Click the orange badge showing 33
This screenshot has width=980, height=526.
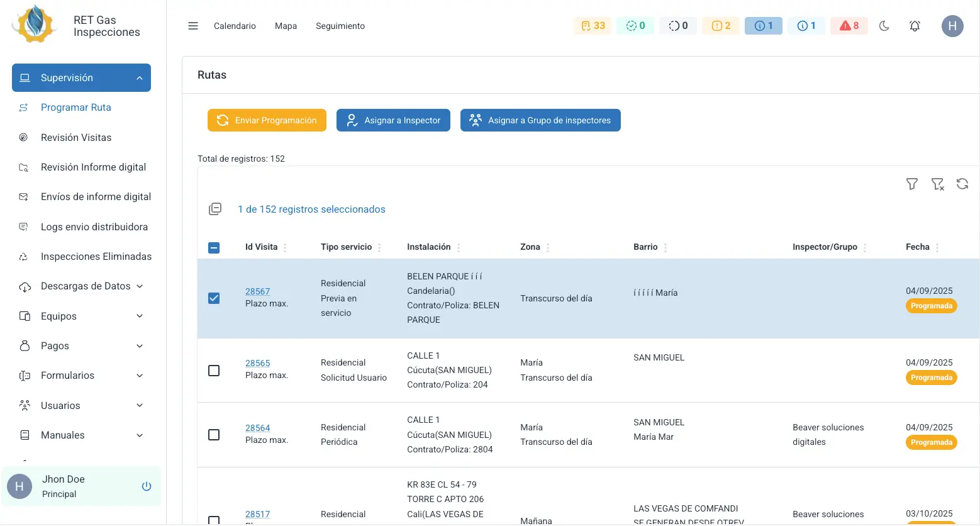point(593,26)
